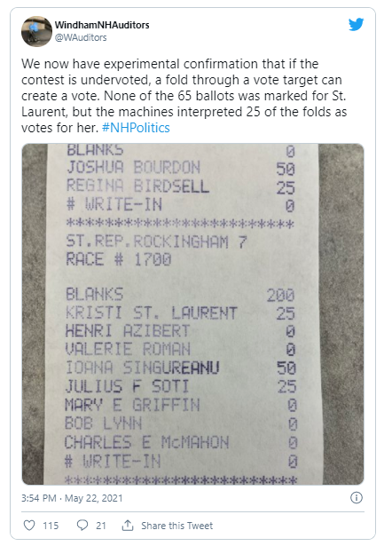The width and height of the screenshot is (392, 554).
Task: Click CHARLES E McMAHON row in receipt image
Action: click(x=181, y=442)
